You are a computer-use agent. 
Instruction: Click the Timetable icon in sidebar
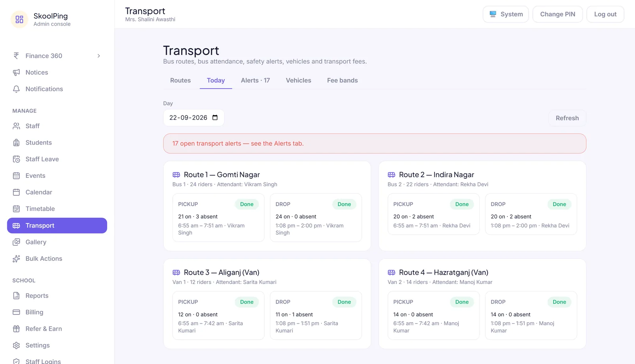tap(16, 209)
